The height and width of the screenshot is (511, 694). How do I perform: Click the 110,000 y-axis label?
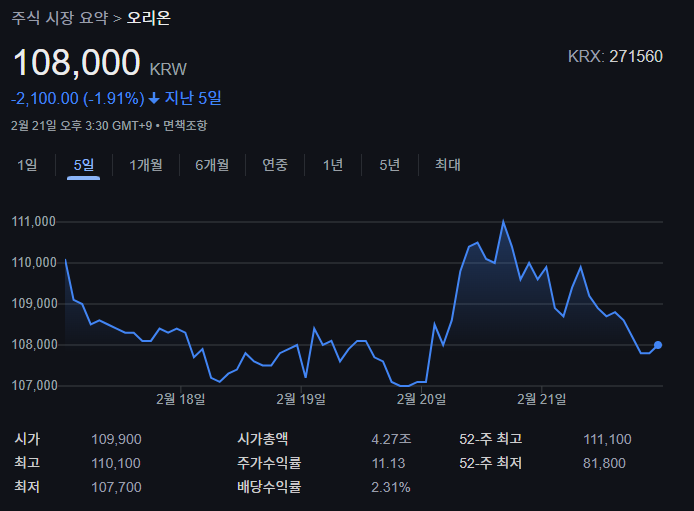click(x=34, y=263)
